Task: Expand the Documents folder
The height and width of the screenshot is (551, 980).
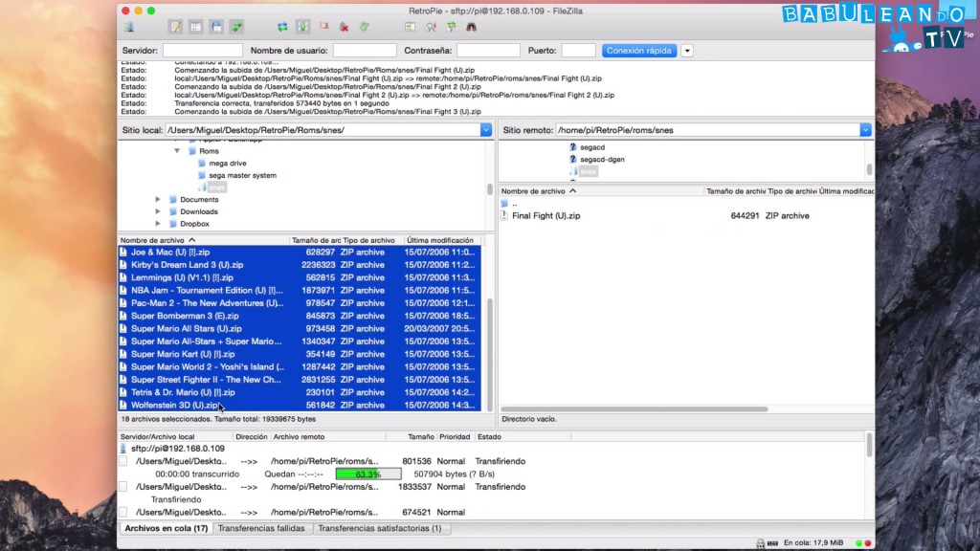Action: (x=158, y=199)
